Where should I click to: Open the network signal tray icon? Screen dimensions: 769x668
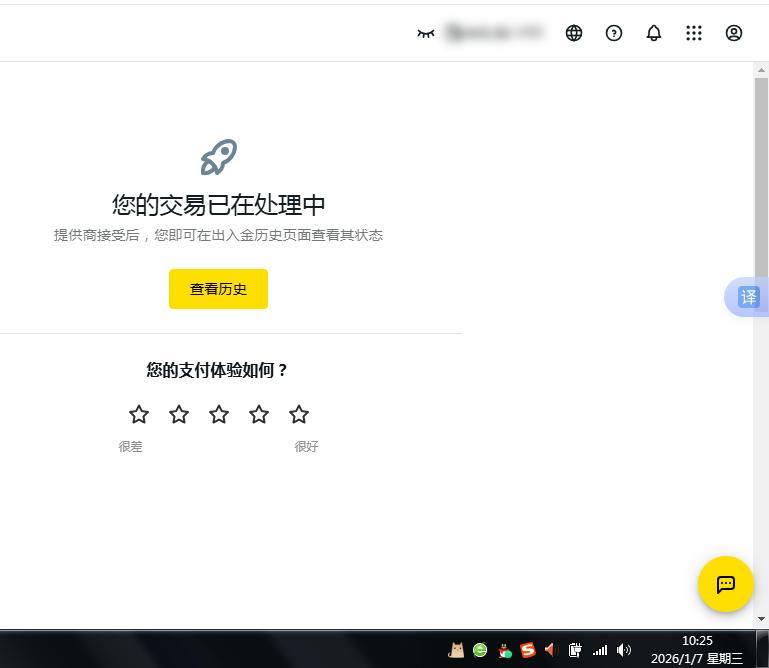tap(600, 650)
